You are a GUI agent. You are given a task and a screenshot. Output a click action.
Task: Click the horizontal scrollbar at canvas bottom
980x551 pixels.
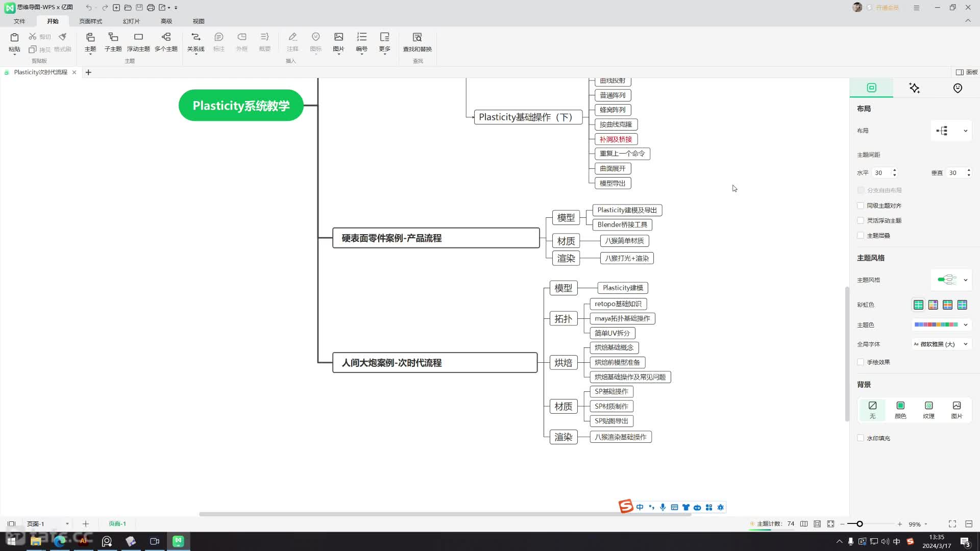pos(445,514)
